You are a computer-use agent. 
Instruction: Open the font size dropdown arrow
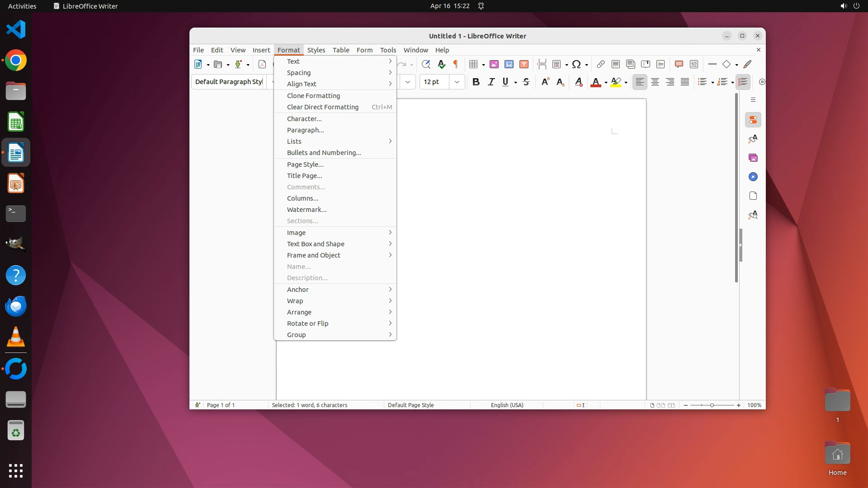(457, 82)
